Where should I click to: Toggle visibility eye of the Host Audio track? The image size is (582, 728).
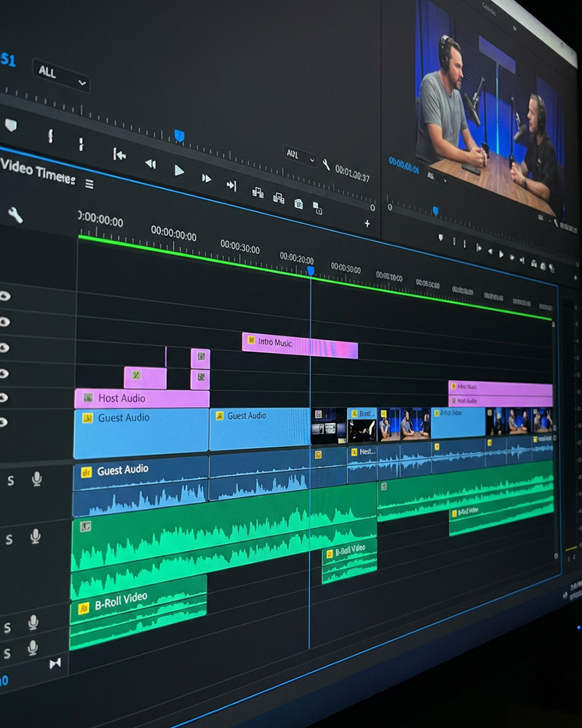(4, 397)
